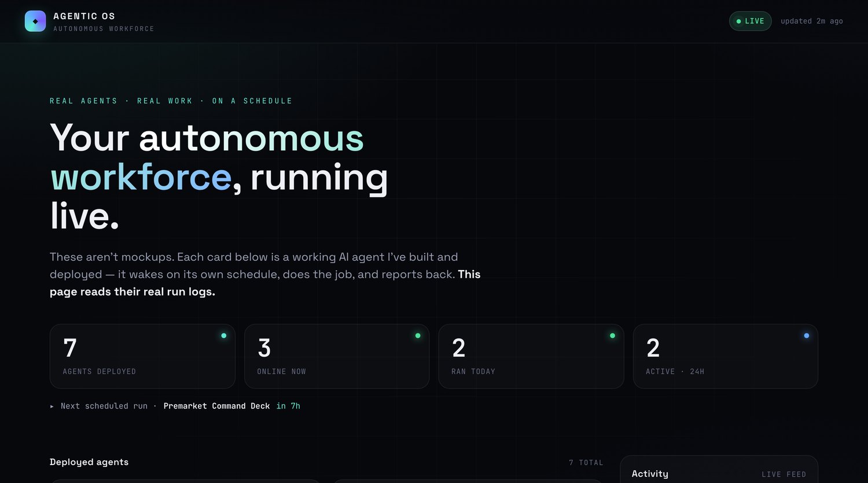Click the AGENTIC OS brand title

pos(84,16)
